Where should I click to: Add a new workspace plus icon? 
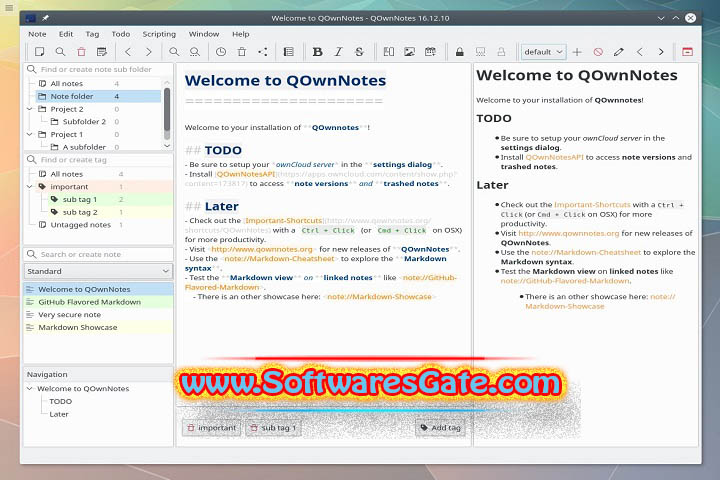tap(577, 52)
